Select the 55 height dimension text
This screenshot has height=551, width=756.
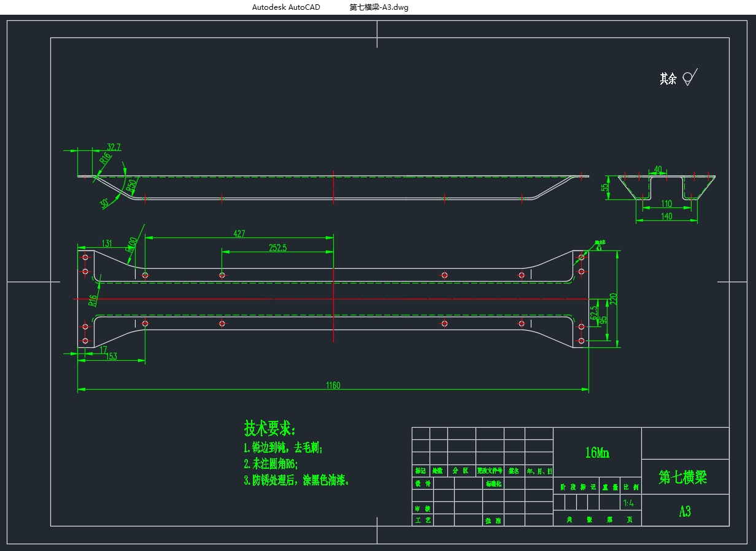(604, 187)
